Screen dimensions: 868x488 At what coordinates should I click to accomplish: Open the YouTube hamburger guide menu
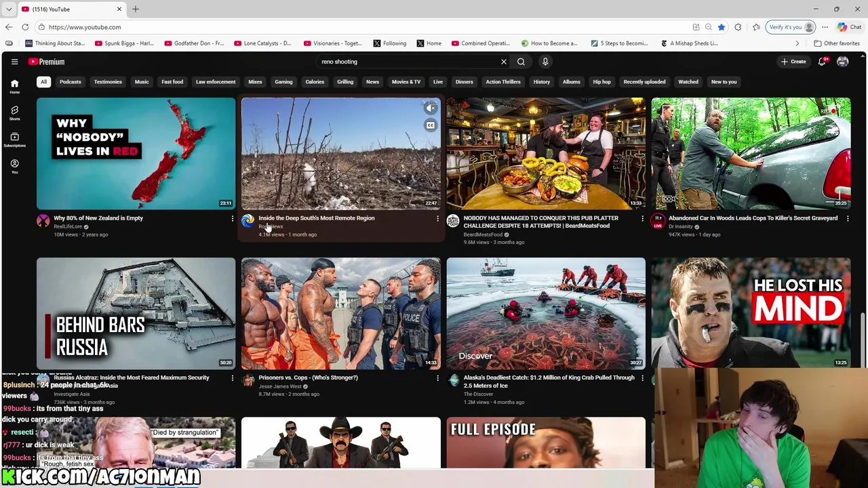click(x=14, y=62)
